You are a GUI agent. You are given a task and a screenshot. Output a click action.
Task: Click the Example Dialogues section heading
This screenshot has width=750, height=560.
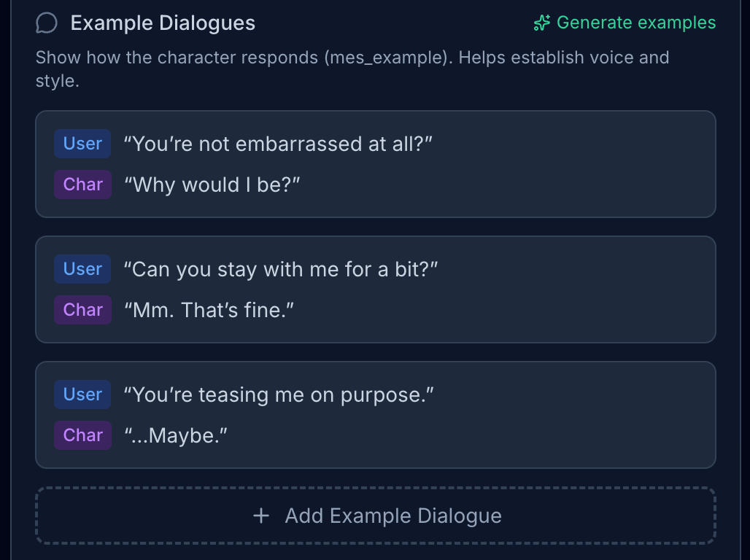point(163,23)
